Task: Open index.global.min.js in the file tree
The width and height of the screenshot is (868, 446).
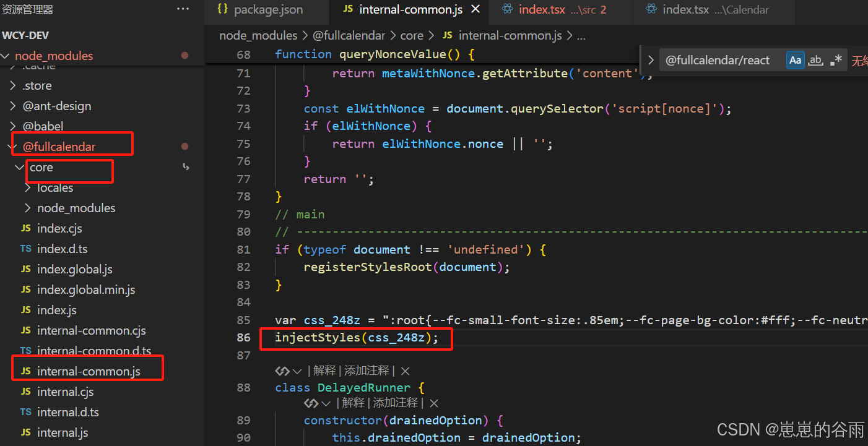Action: point(86,289)
